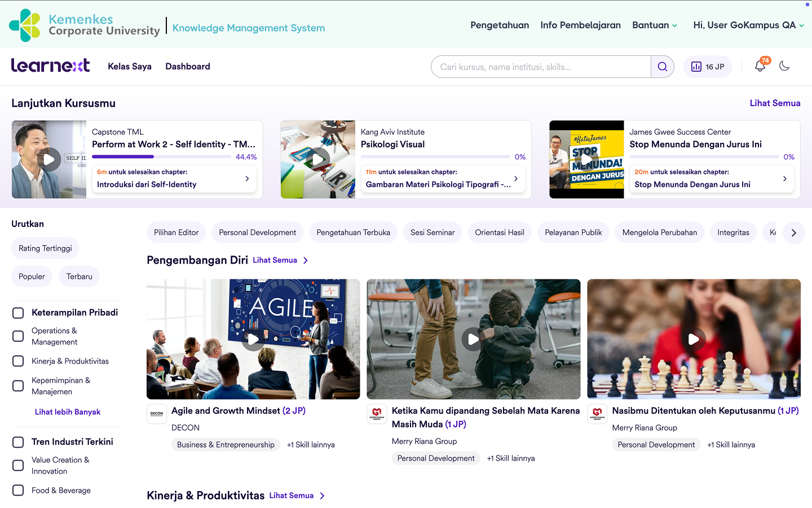Select the Orientasi Hasil category chip
812x508 pixels.
[500, 233]
